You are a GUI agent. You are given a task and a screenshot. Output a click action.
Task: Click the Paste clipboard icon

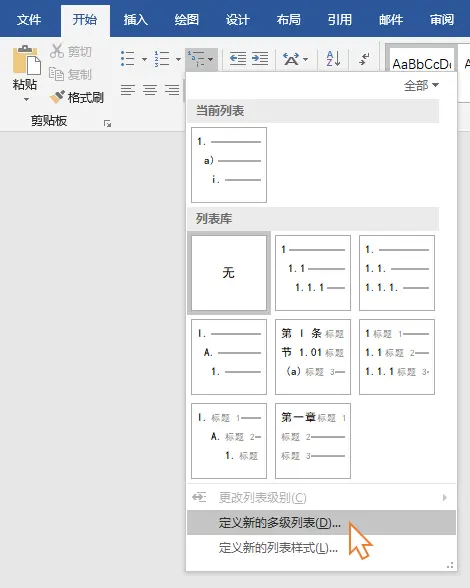coord(27,60)
